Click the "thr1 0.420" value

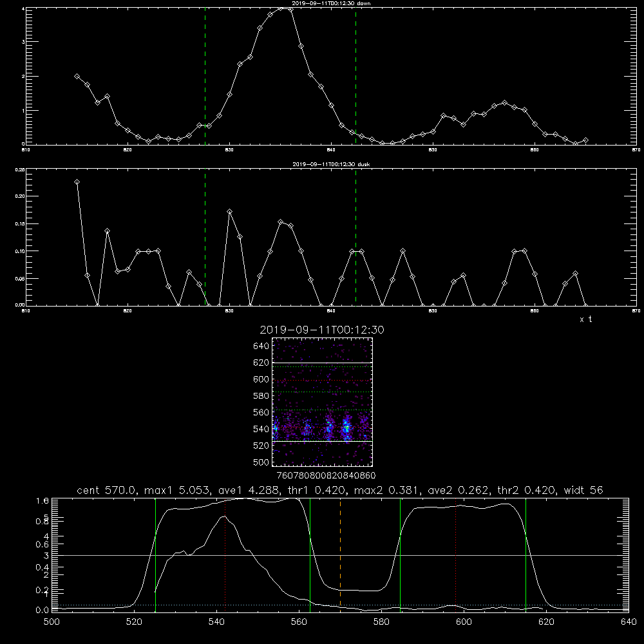(x=317, y=490)
